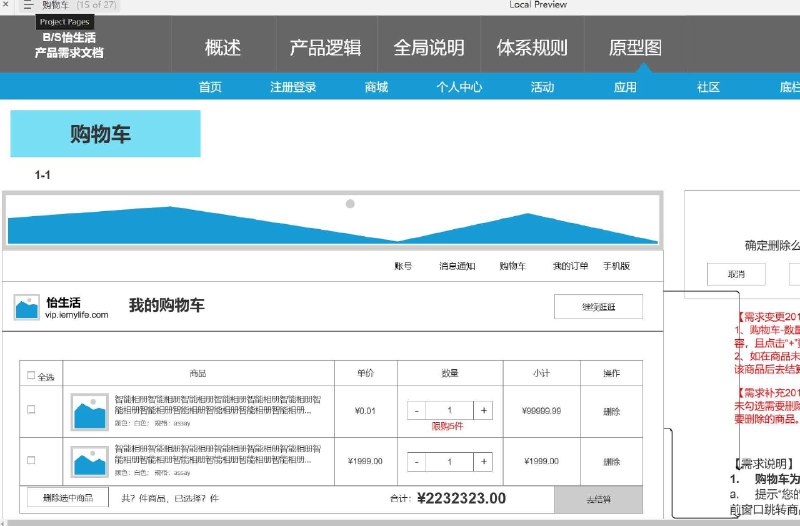The width and height of the screenshot is (800, 526).
Task: Click the 操作 column header
Action: pos(611,373)
